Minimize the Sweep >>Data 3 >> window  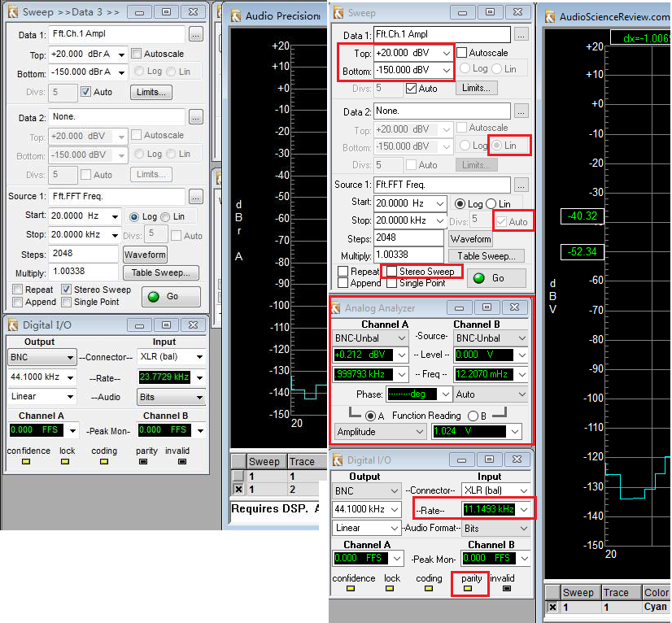[x=139, y=12]
